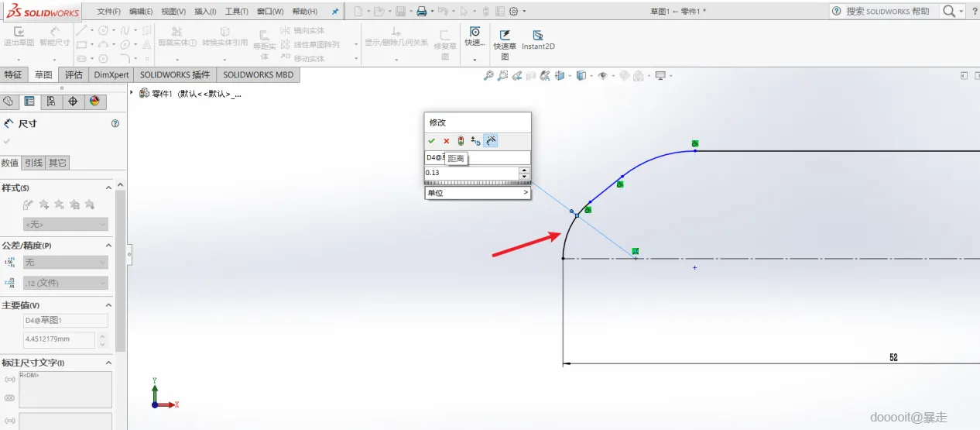980x430 pixels.
Task: Click the thumbwheel slider in modify dialog
Action: coord(478,183)
